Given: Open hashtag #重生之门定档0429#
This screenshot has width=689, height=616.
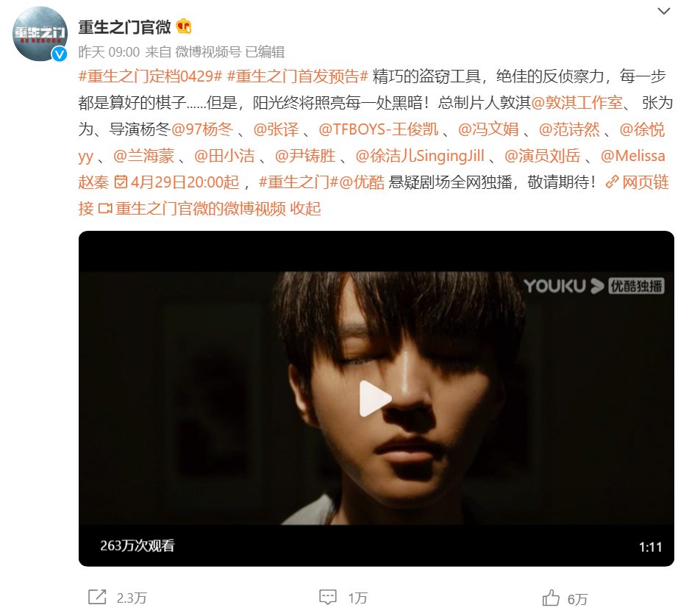Looking at the screenshot, I should click(150, 76).
